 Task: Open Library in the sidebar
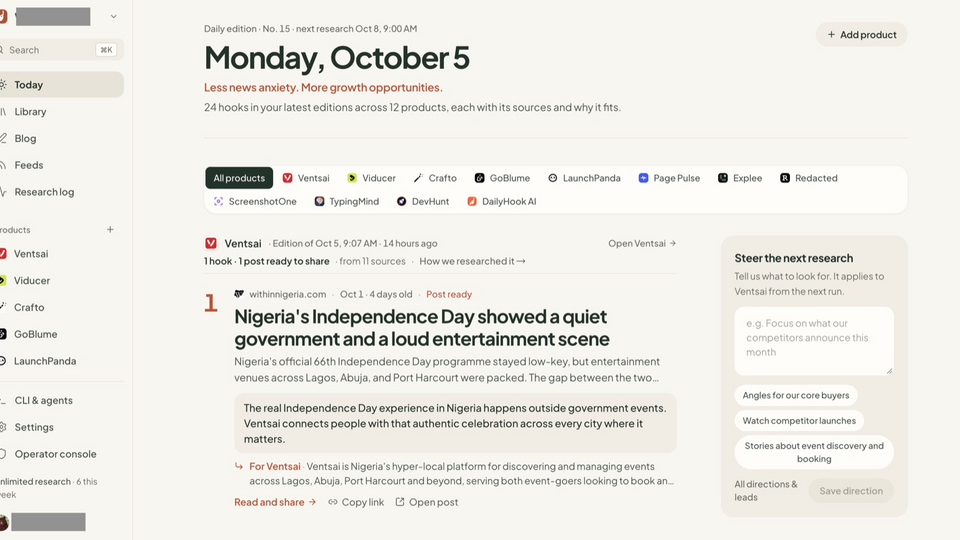pyautogui.click(x=30, y=111)
